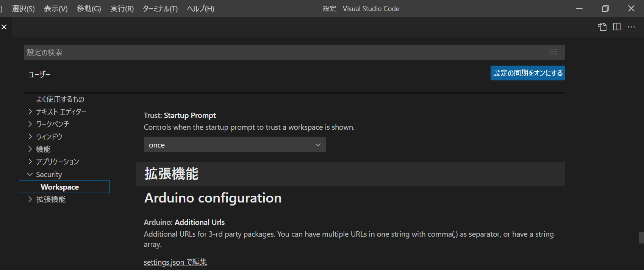
Task: Collapse the Security settings category
Action: pos(48,174)
